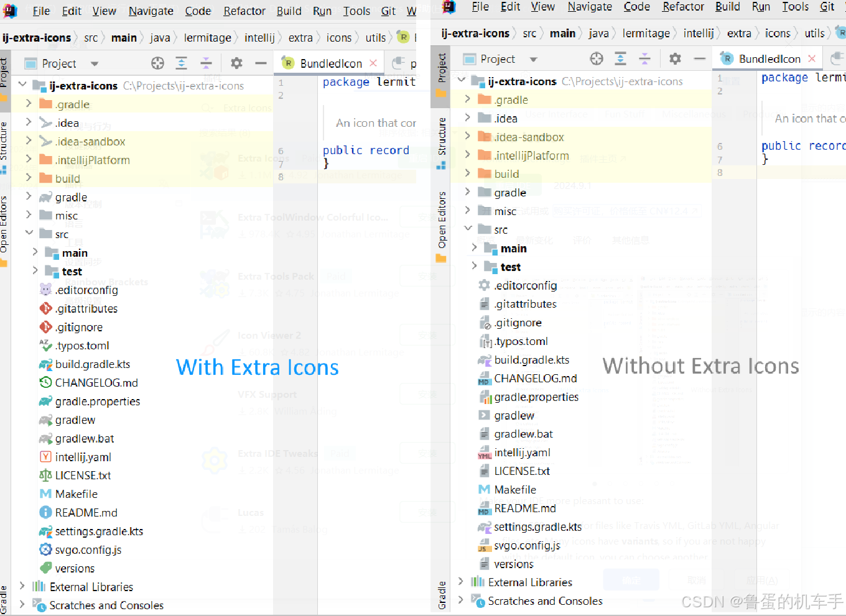Click gradlew terminal icon in right project tree
This screenshot has height=616, width=846.
pos(485,415)
